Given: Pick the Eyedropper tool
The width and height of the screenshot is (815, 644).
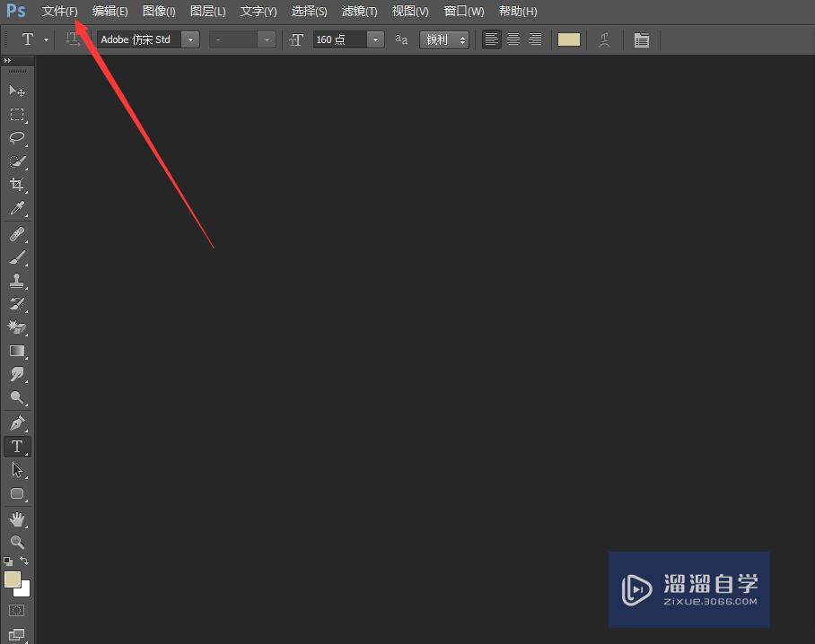Looking at the screenshot, I should [x=17, y=208].
